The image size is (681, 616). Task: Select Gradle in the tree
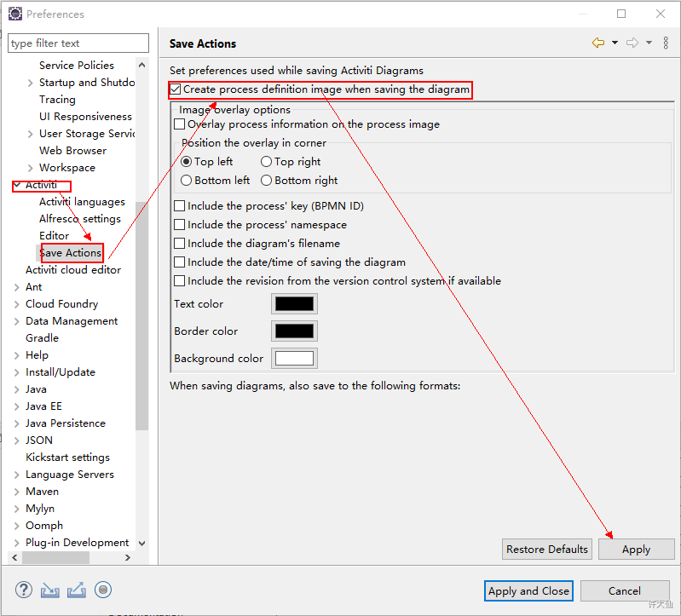pyautogui.click(x=42, y=337)
